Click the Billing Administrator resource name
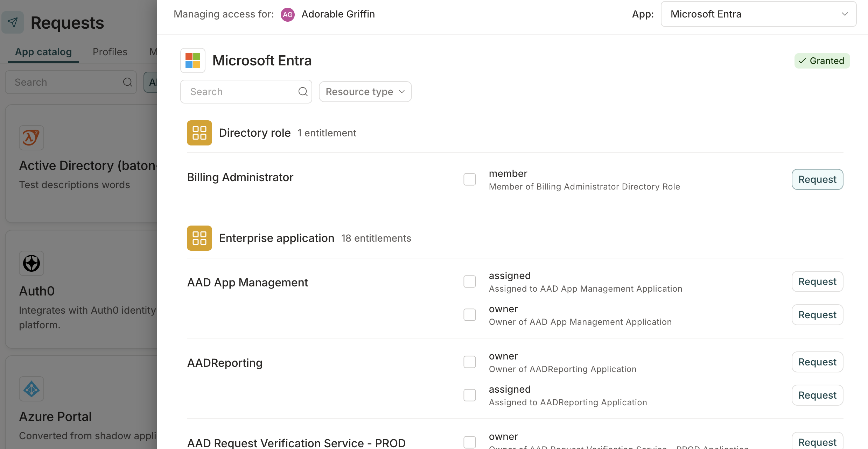This screenshot has width=868, height=449. coord(240,177)
